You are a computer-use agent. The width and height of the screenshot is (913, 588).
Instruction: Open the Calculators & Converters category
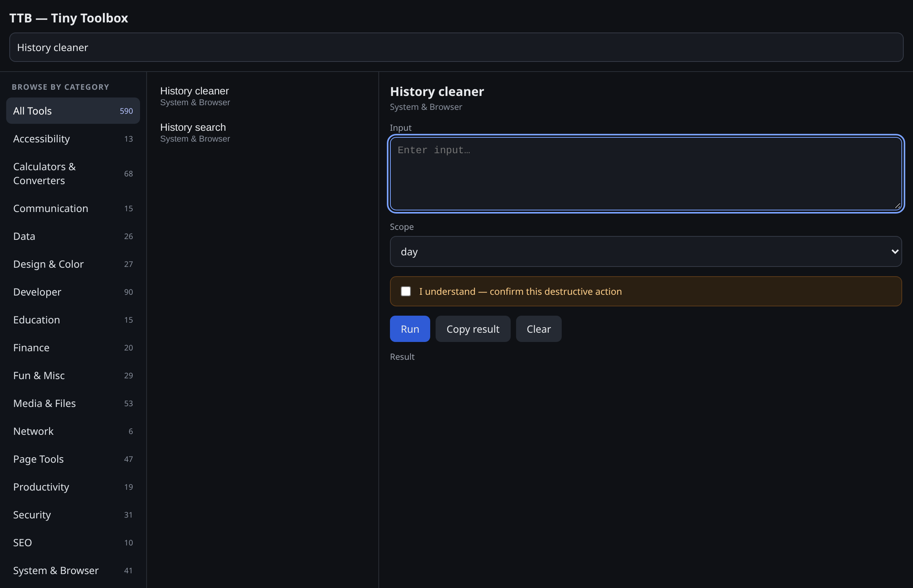point(73,173)
